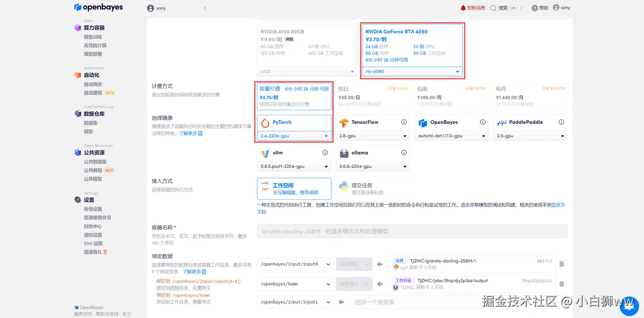Go to 财务中心 in sidebar

[x=93, y=226]
